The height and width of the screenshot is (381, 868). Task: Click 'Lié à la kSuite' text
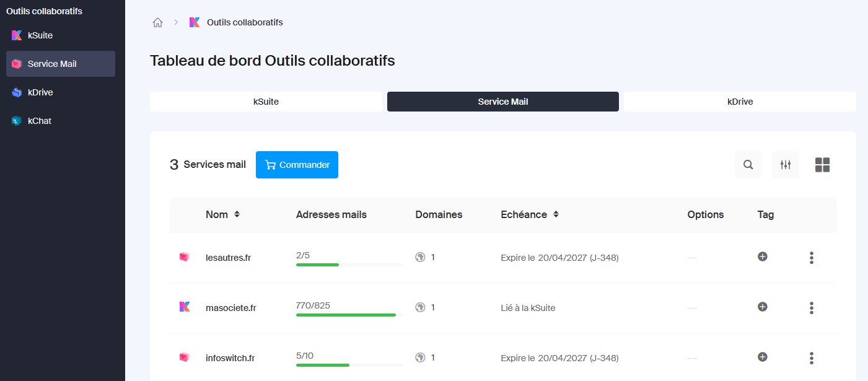[528, 308]
